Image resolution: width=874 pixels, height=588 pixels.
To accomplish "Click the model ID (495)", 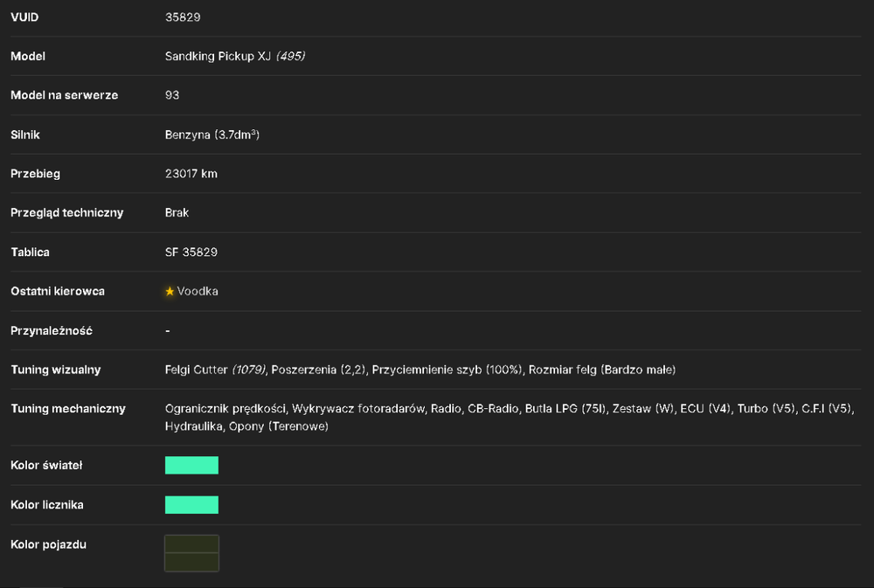I will (290, 56).
